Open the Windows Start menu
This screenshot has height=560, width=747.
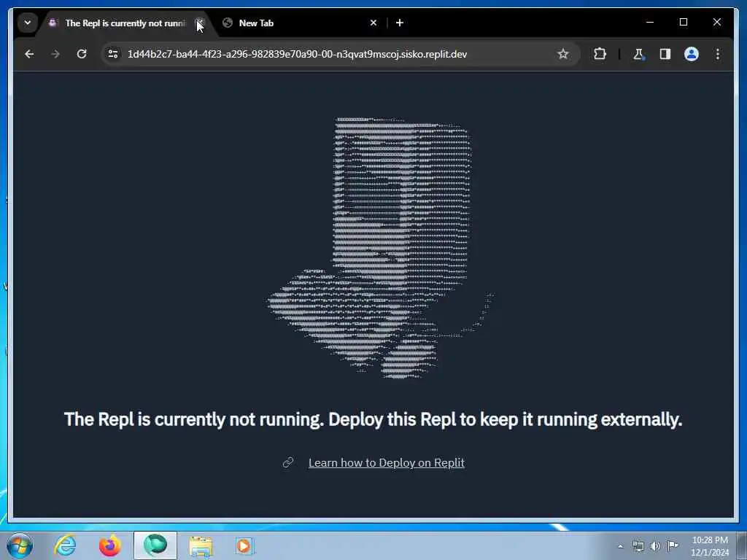(x=20, y=545)
